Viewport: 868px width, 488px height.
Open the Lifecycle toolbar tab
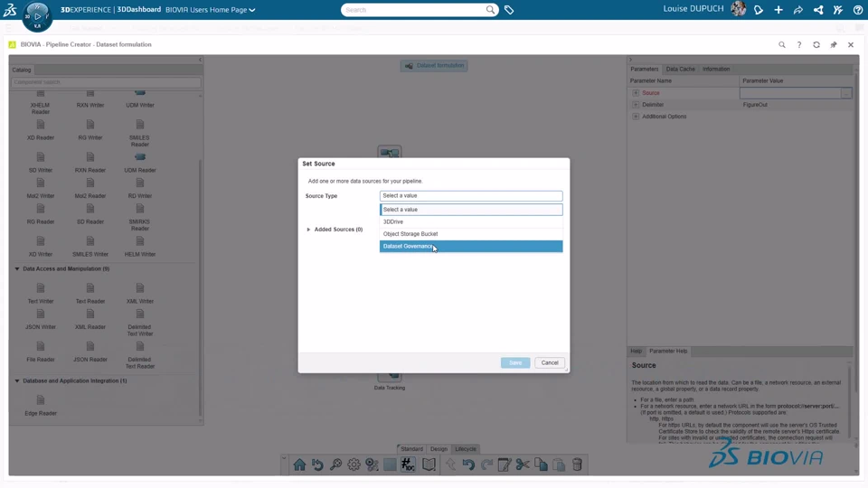(466, 449)
